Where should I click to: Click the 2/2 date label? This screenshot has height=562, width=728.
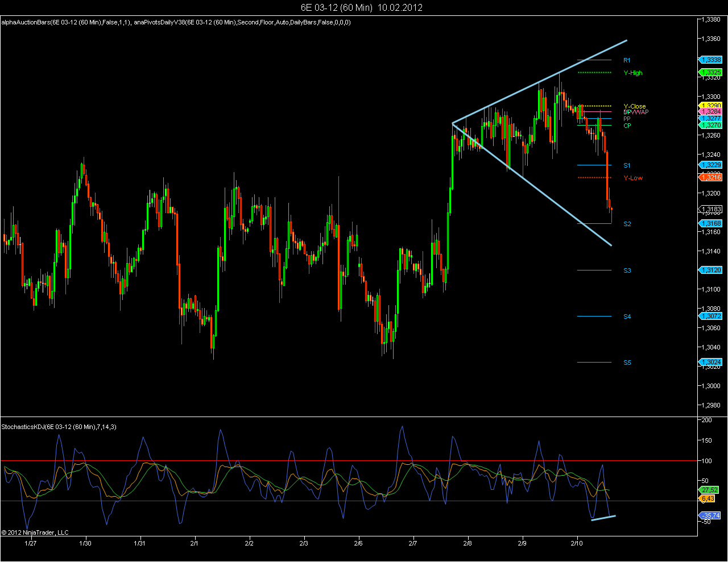(249, 543)
